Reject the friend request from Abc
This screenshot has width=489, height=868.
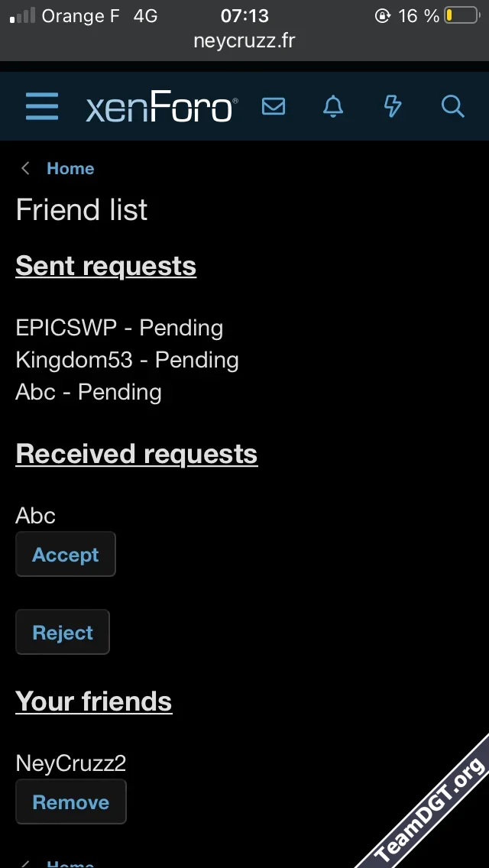(63, 632)
